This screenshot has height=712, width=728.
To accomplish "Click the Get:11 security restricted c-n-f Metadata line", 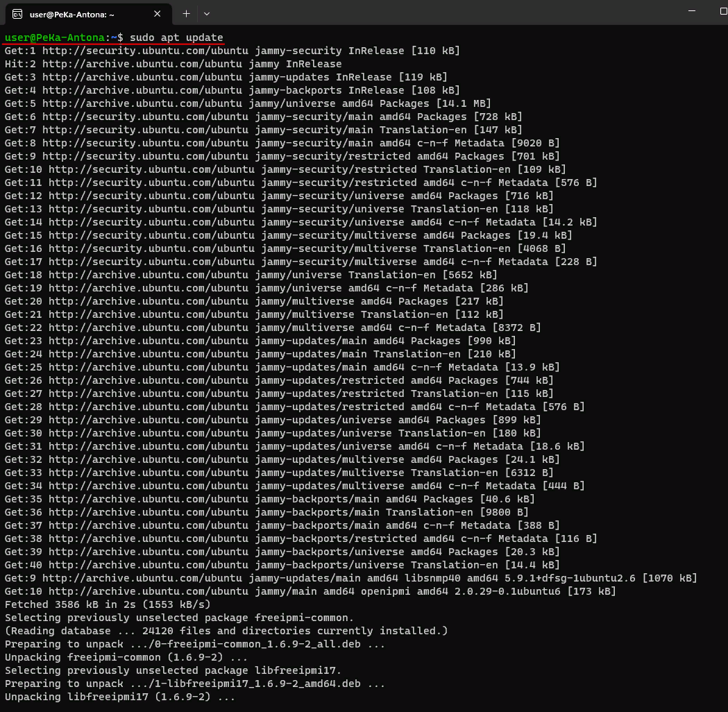I will point(301,183).
